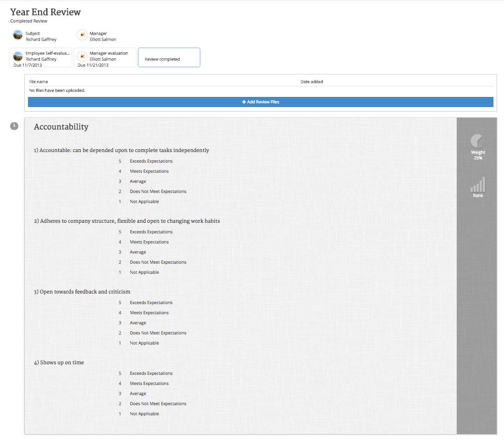Click Richard Gaffney's Subject avatar
Viewport: 504px width, 441px height.
pyautogui.click(x=17, y=35)
